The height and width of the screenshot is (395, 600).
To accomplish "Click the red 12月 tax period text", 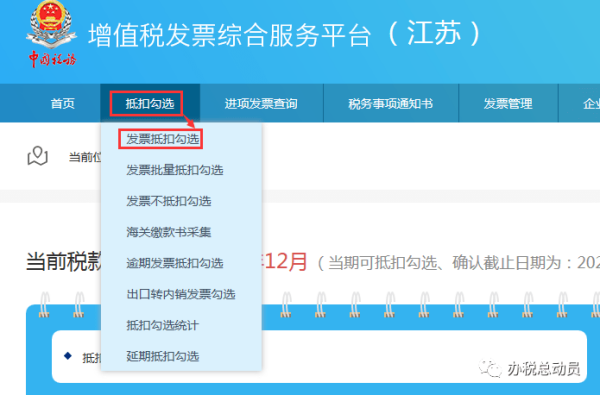I will 285,262.
